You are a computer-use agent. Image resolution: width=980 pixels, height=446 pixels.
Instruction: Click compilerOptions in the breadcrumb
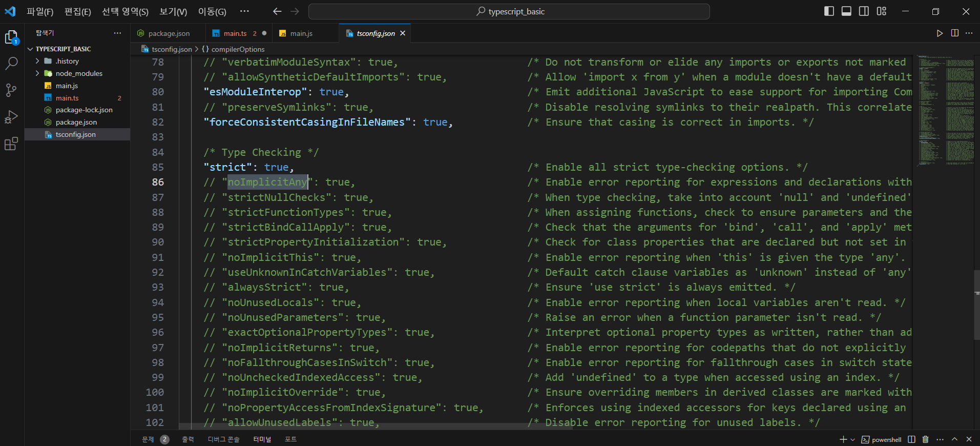click(238, 49)
